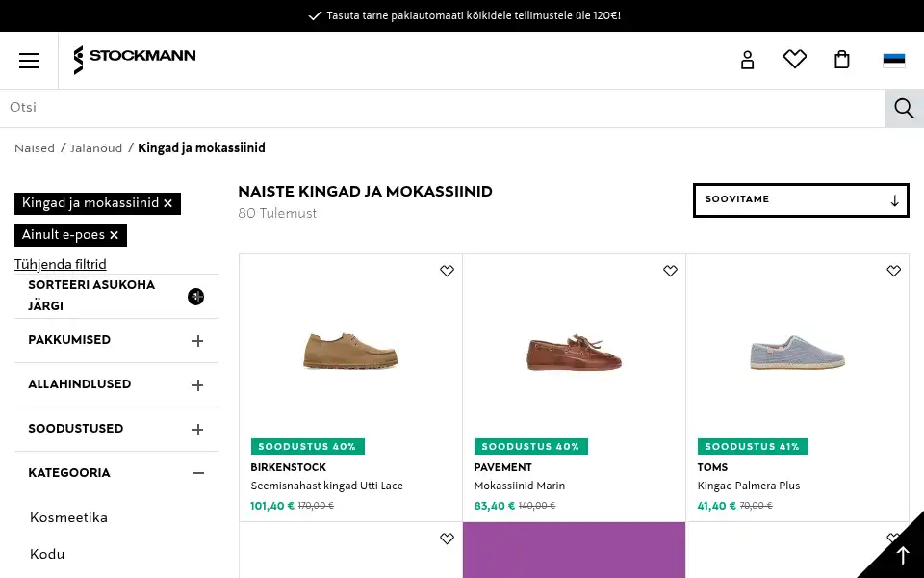Change language via Estonian flag icon
This screenshot has height=578, width=924.
(x=893, y=60)
